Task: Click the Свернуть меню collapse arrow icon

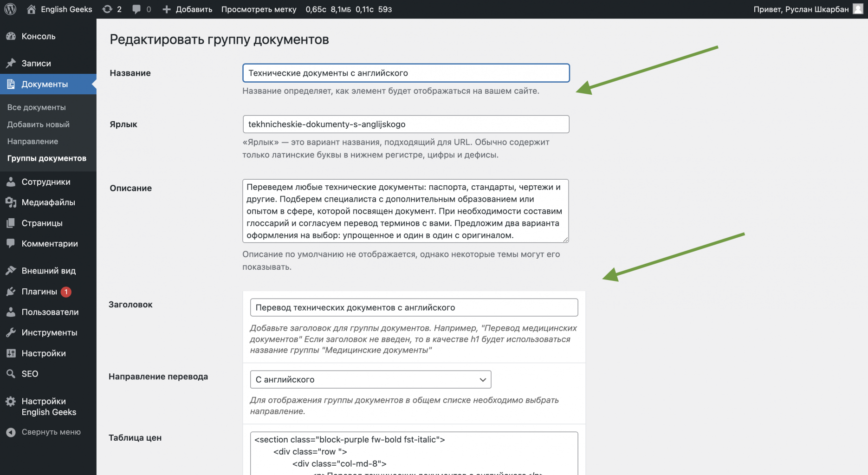Action: tap(11, 432)
